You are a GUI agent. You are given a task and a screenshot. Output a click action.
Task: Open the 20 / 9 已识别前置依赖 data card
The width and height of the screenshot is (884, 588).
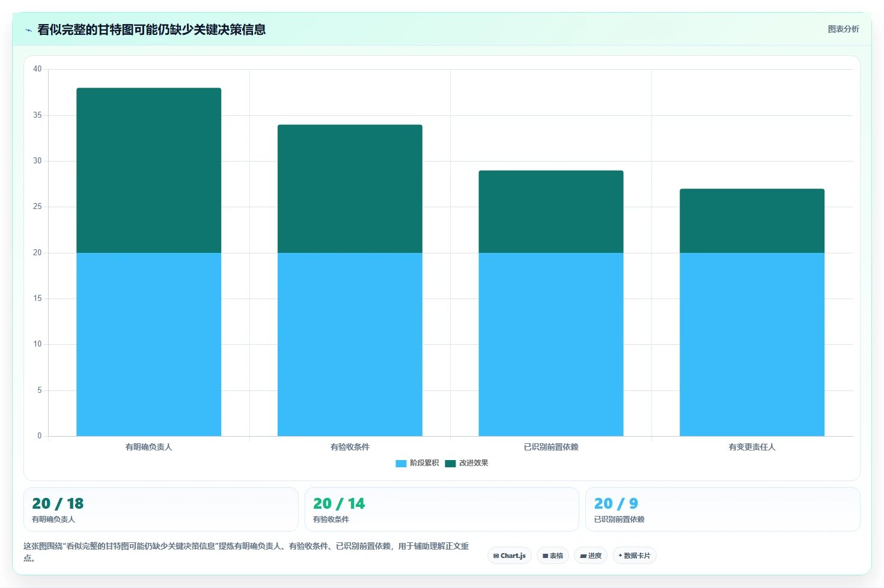coord(723,509)
